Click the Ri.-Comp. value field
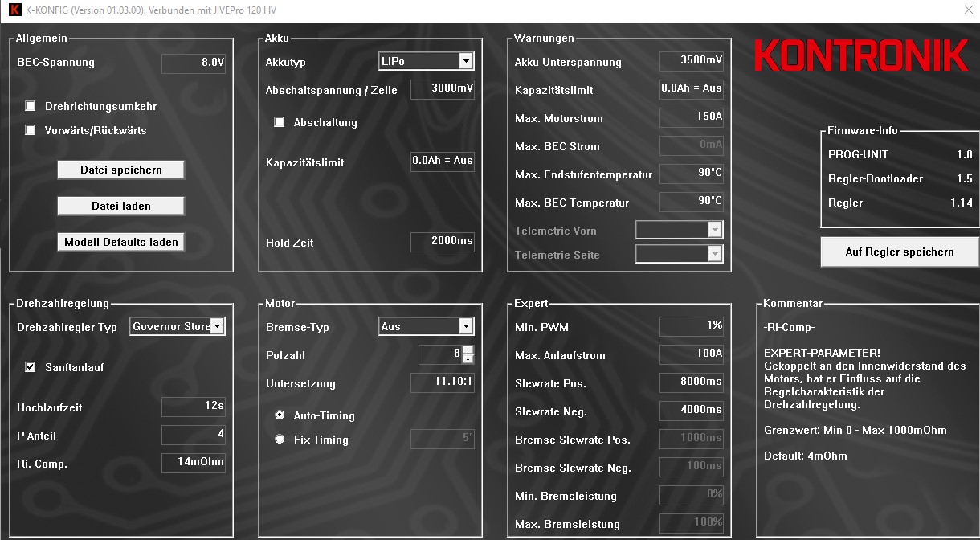 pyautogui.click(x=194, y=463)
